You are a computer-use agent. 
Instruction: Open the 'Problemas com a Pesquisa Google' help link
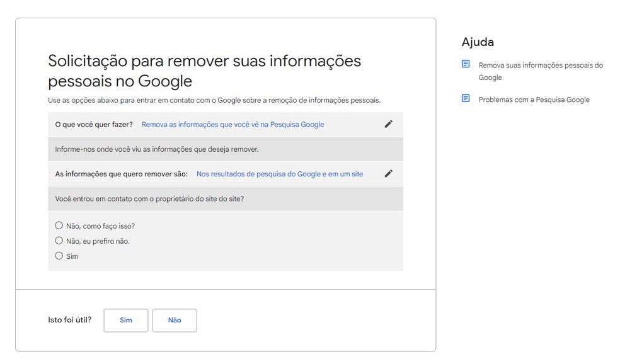point(534,100)
